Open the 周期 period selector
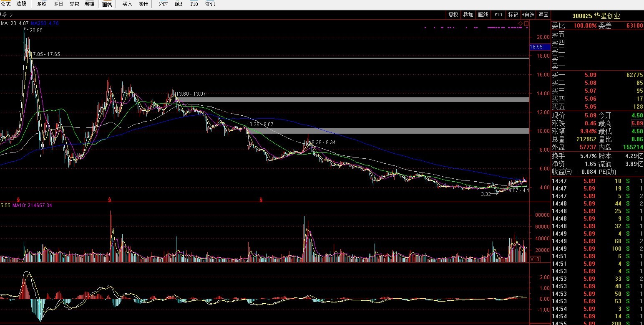This screenshot has height=325, width=644. [89, 4]
